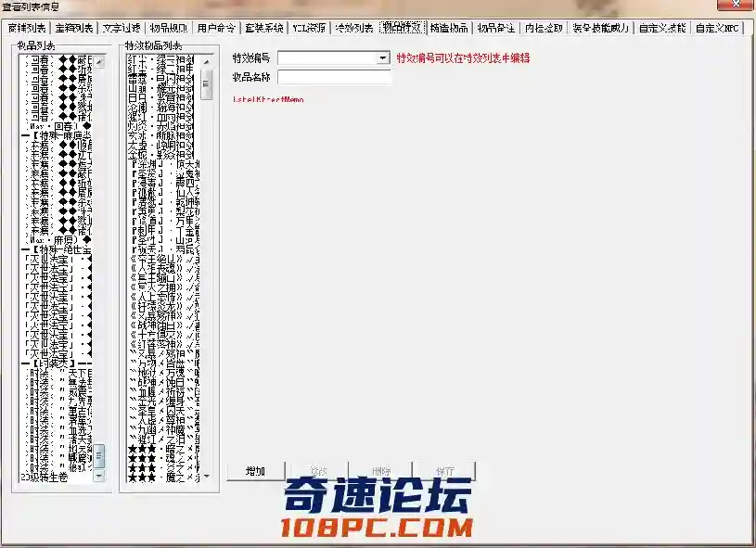Select the 【时装类】 header row
756x548 pixels.
tap(56, 363)
